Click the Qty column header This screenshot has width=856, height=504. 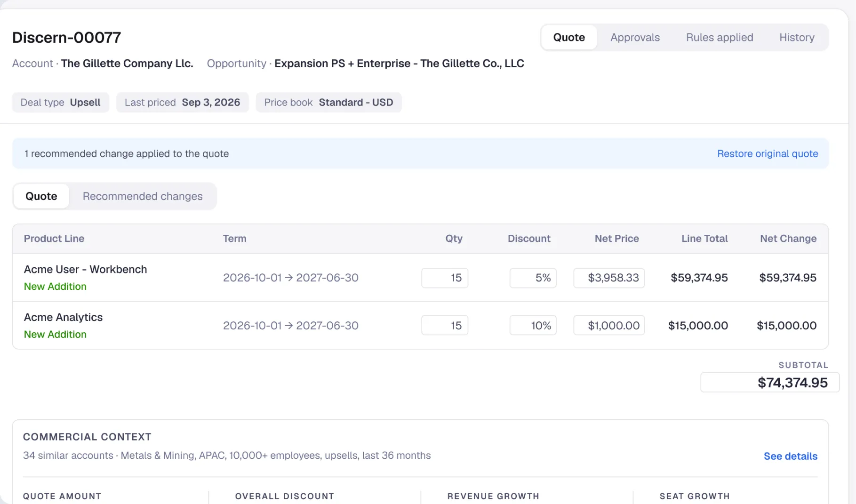454,239
